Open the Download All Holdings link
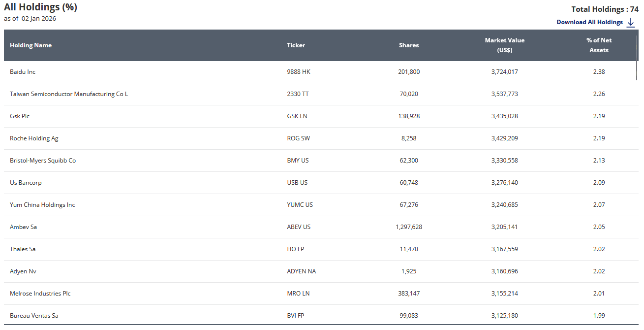The height and width of the screenshot is (330, 644). (589, 22)
